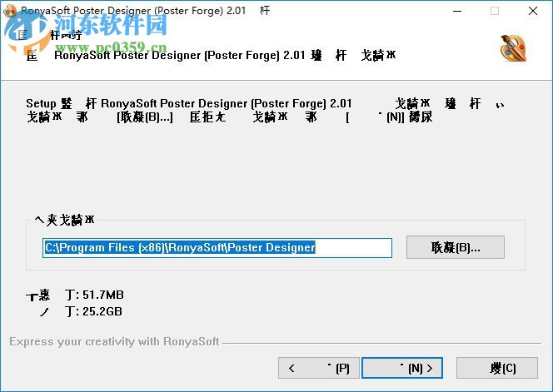
Task: Click the Next (N) > button
Action: (402, 369)
